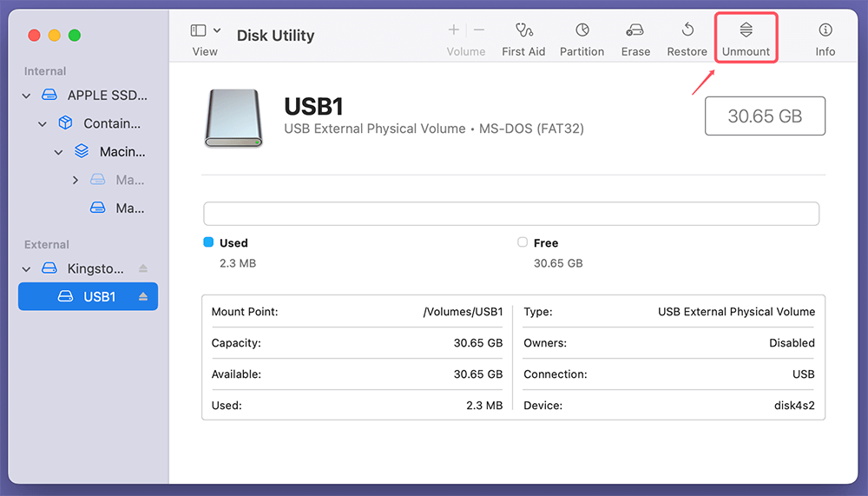The height and width of the screenshot is (496, 868).
Task: Eject the Kingston drive in sidebar
Action: [x=143, y=268]
